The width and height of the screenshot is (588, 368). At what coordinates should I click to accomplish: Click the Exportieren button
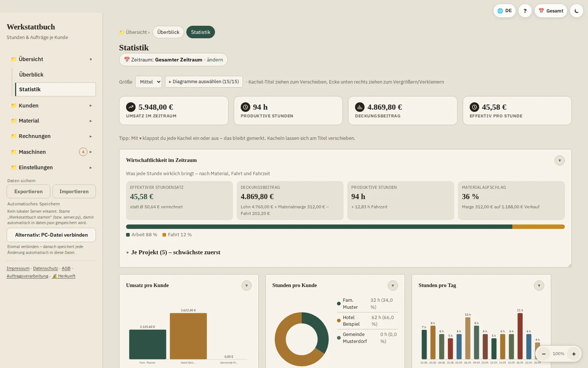tap(28, 191)
